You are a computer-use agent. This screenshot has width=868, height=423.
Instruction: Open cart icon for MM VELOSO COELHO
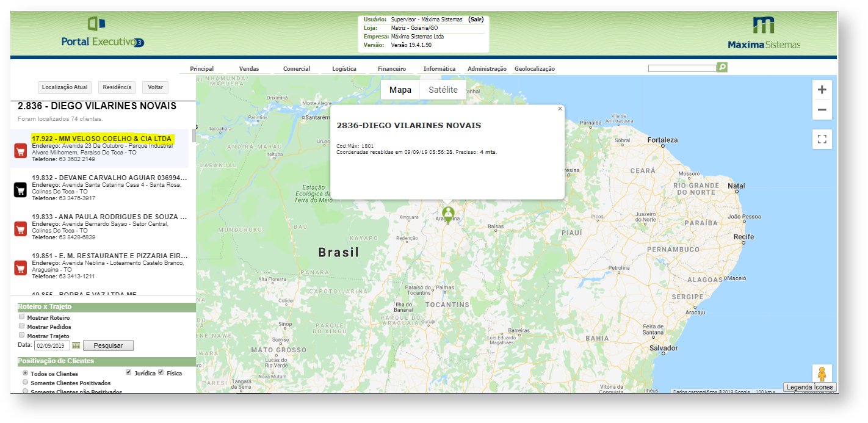(20, 151)
